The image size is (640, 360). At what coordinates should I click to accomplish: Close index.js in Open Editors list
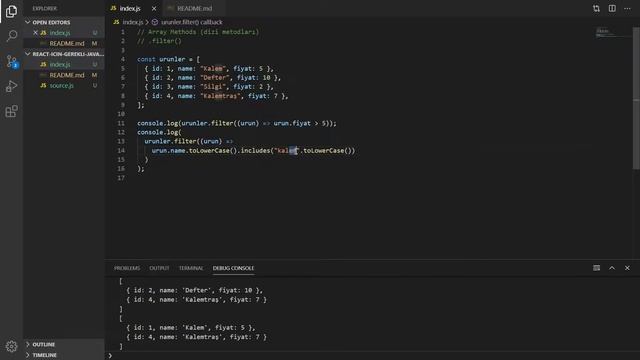point(36,33)
